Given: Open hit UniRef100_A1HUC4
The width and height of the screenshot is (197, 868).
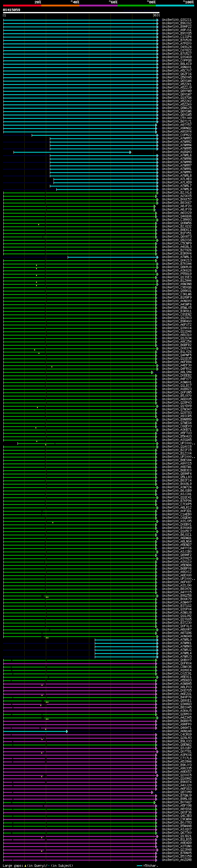Looking at the screenshot, I should pyautogui.click(x=177, y=670).
